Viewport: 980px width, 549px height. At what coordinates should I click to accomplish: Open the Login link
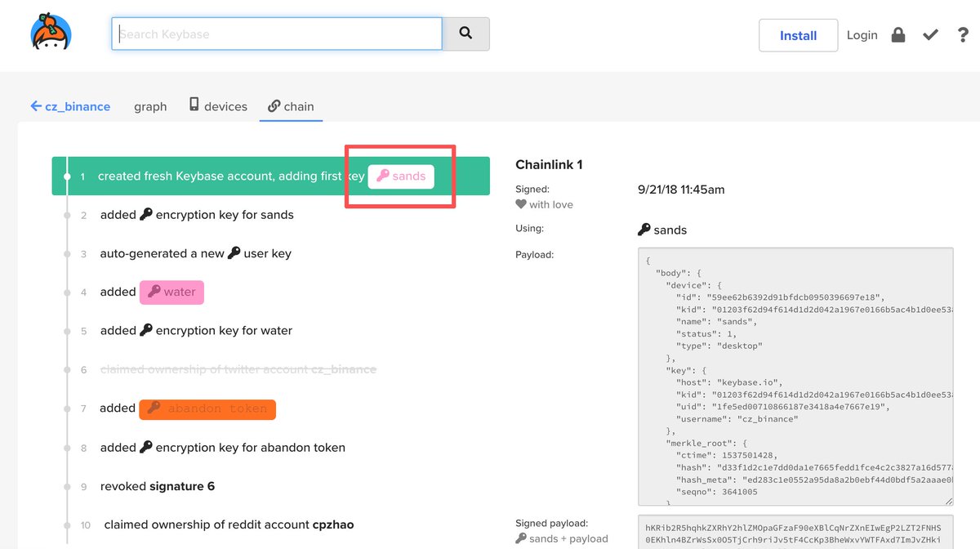click(x=862, y=35)
